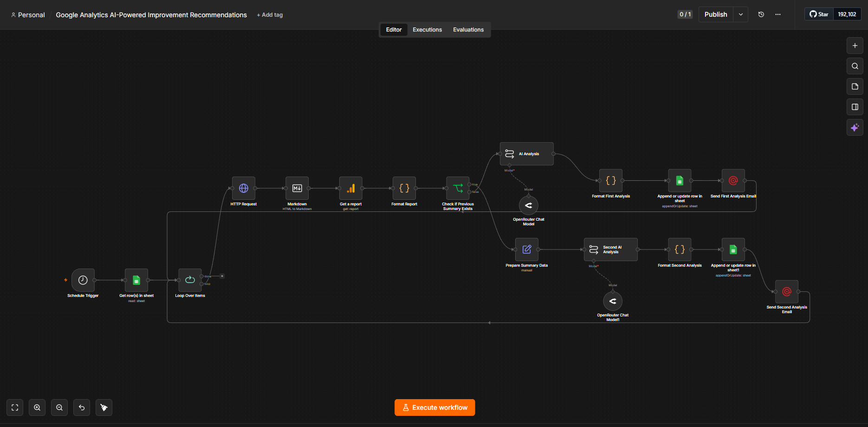Fit workflow to view
The image size is (868, 427).
coord(15,407)
